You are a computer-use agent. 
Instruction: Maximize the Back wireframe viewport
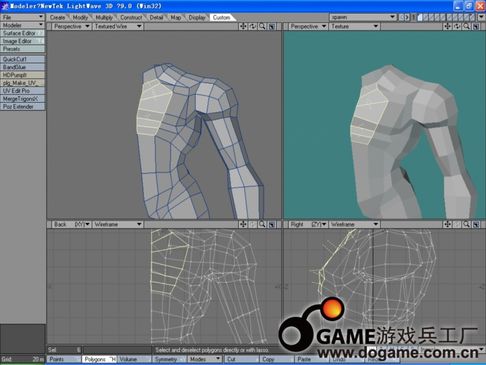272,224
